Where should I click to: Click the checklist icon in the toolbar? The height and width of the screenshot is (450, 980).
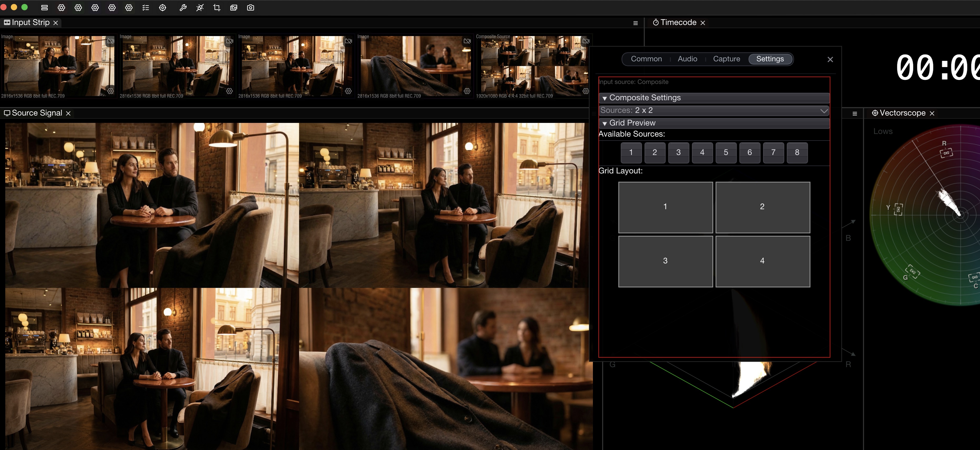coord(146,8)
